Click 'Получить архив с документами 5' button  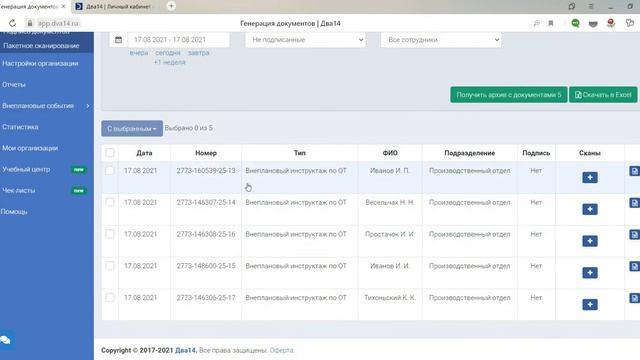pyautogui.click(x=509, y=95)
